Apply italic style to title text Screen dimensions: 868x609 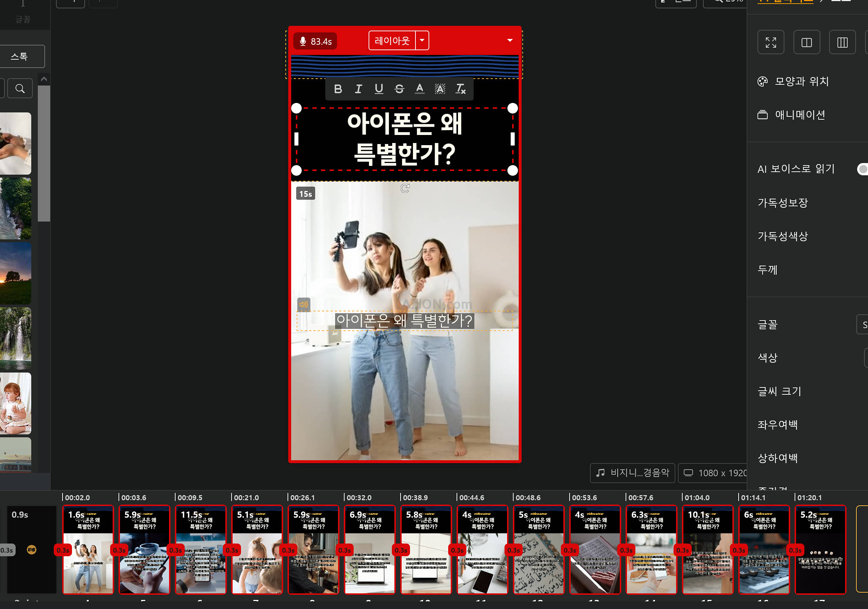(358, 89)
